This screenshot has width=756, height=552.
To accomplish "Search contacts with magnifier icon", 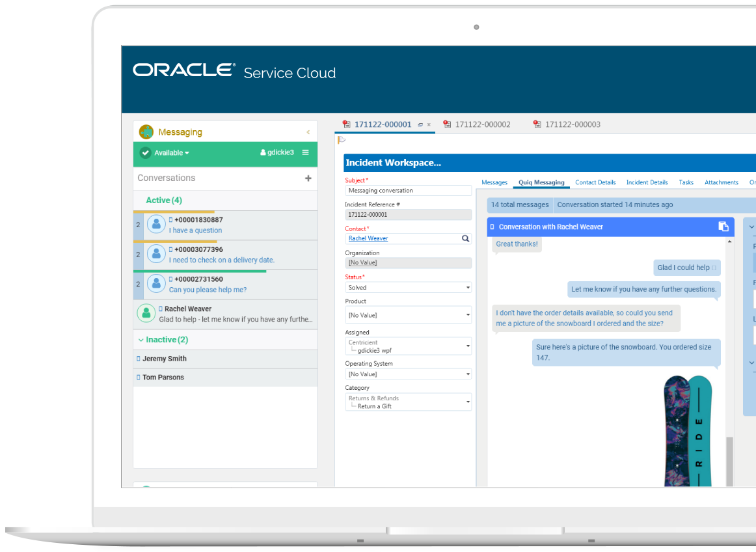I will 465,238.
